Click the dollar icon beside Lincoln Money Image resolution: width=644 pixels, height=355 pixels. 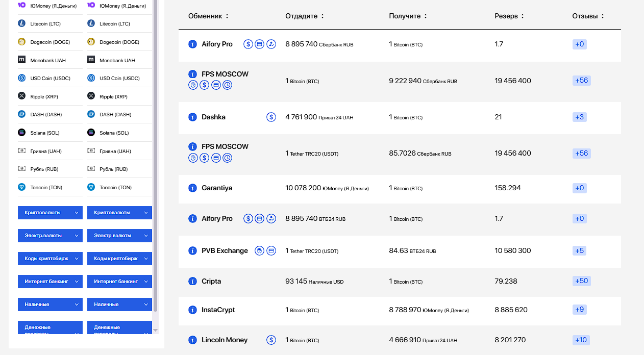[271, 340]
